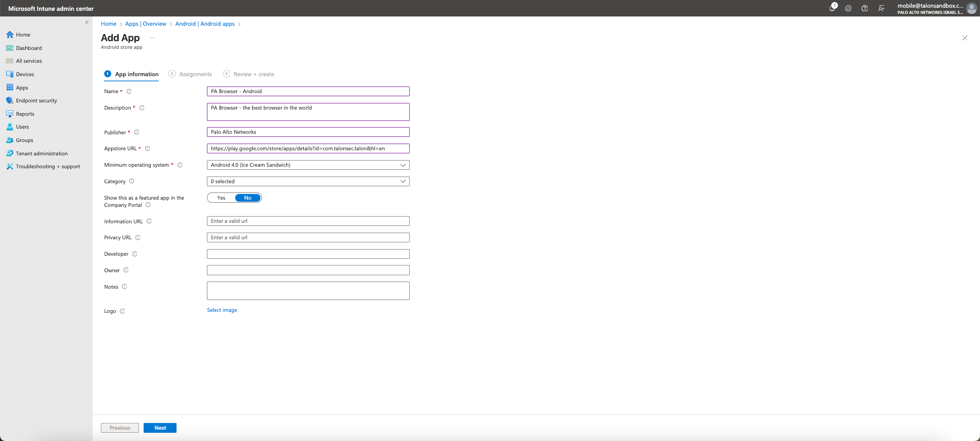Image resolution: width=980 pixels, height=441 pixels.
Task: Click into the Appstore URL field
Action: coord(308,149)
